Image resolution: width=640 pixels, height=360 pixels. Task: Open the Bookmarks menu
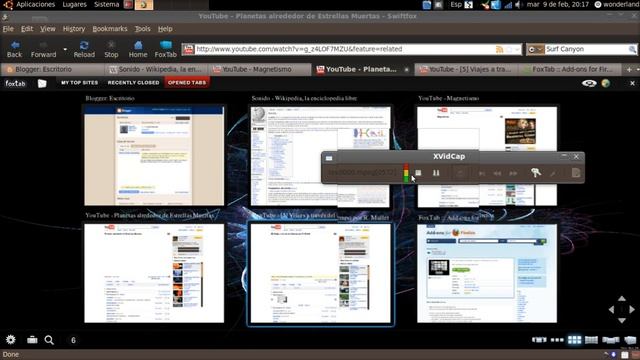(110, 29)
